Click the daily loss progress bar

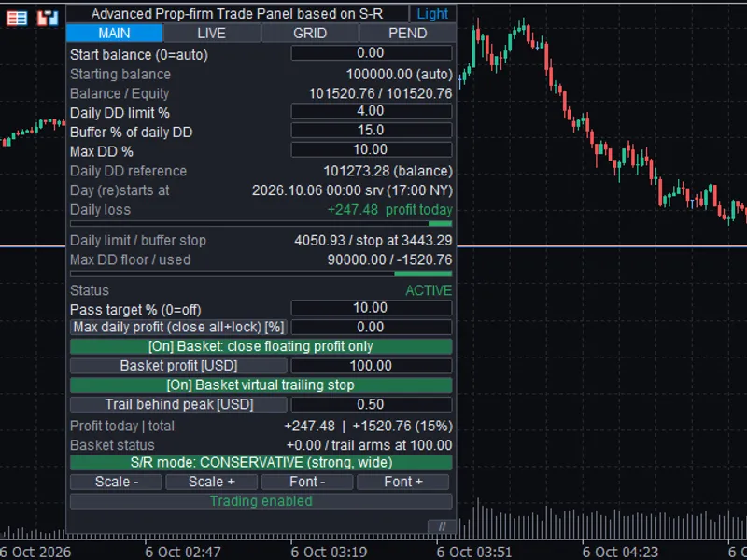coord(261,224)
